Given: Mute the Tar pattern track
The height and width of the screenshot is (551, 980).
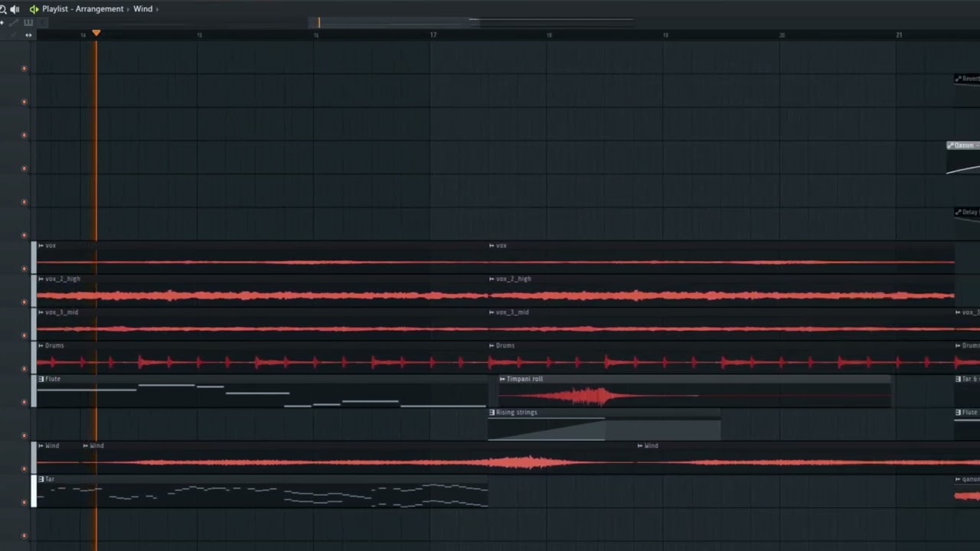Looking at the screenshot, I should point(24,502).
